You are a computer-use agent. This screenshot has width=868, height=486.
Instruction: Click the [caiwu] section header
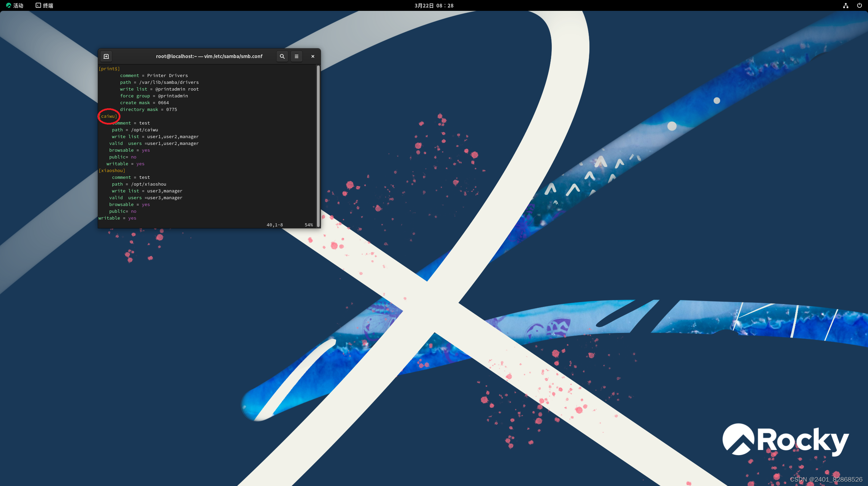pos(109,116)
